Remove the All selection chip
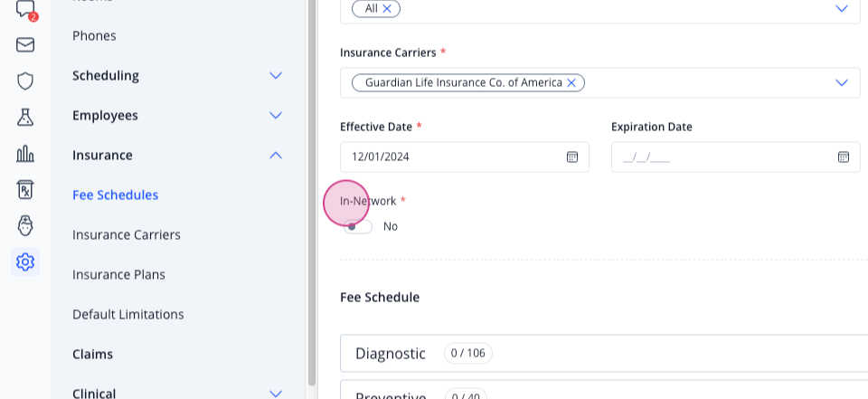Image resolution: width=868 pixels, height=399 pixels. tap(387, 8)
